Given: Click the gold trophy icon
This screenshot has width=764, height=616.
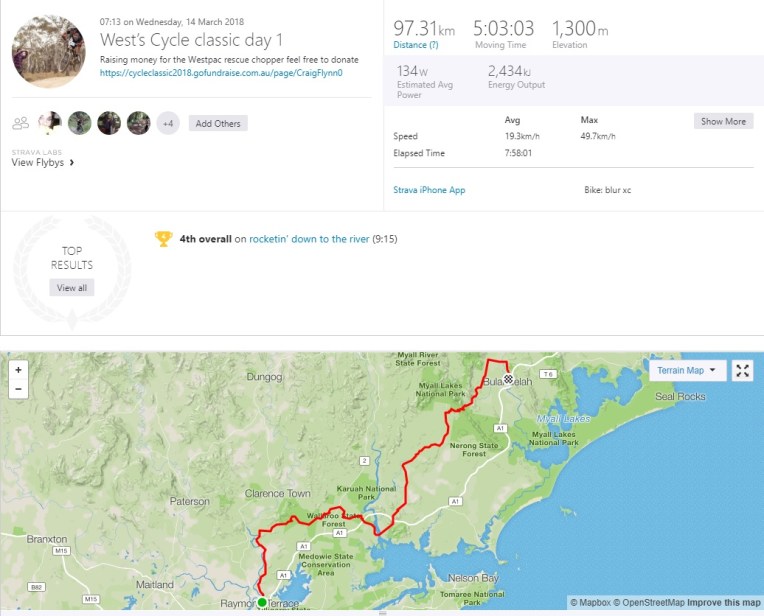Looking at the screenshot, I should [x=163, y=239].
